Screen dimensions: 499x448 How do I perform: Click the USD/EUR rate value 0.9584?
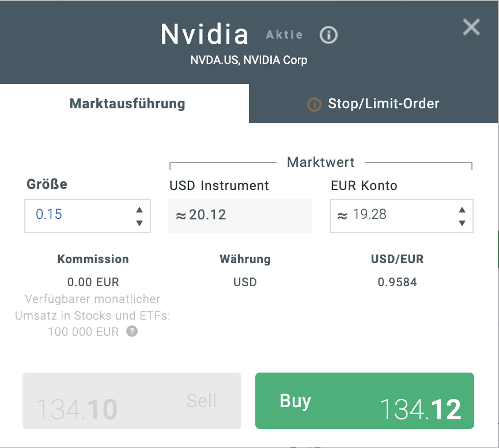pyautogui.click(x=398, y=282)
